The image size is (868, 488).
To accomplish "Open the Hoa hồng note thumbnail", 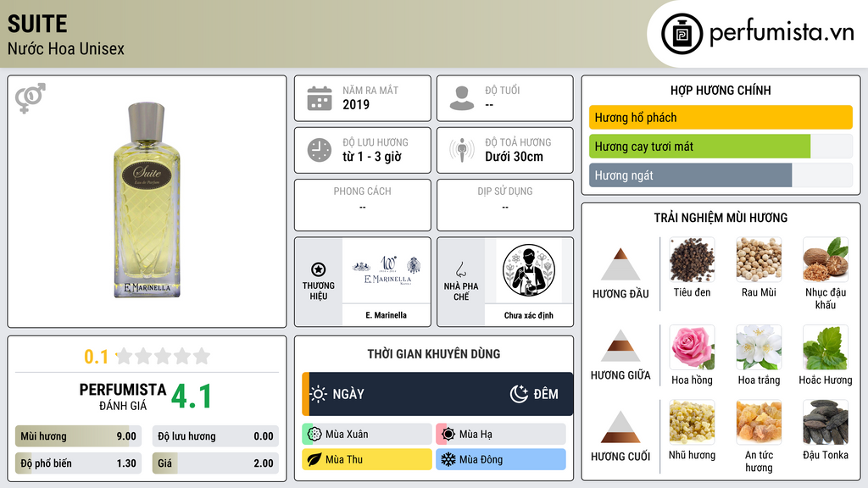I will pos(692,347).
